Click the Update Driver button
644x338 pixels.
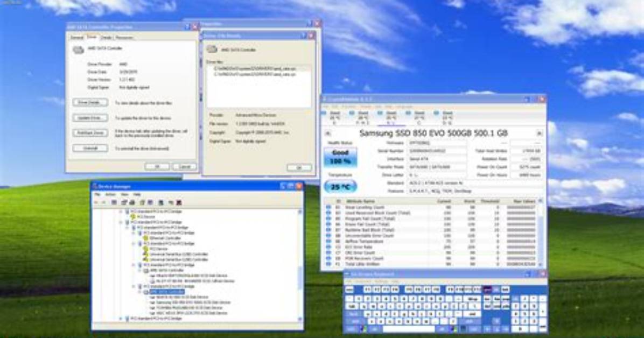click(x=90, y=118)
